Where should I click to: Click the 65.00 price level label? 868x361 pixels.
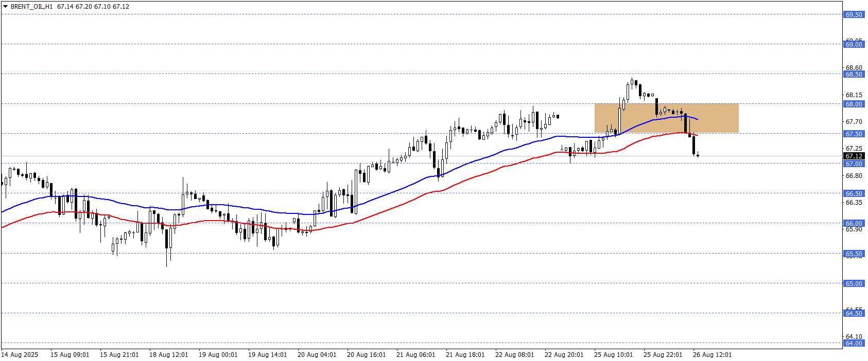point(854,283)
